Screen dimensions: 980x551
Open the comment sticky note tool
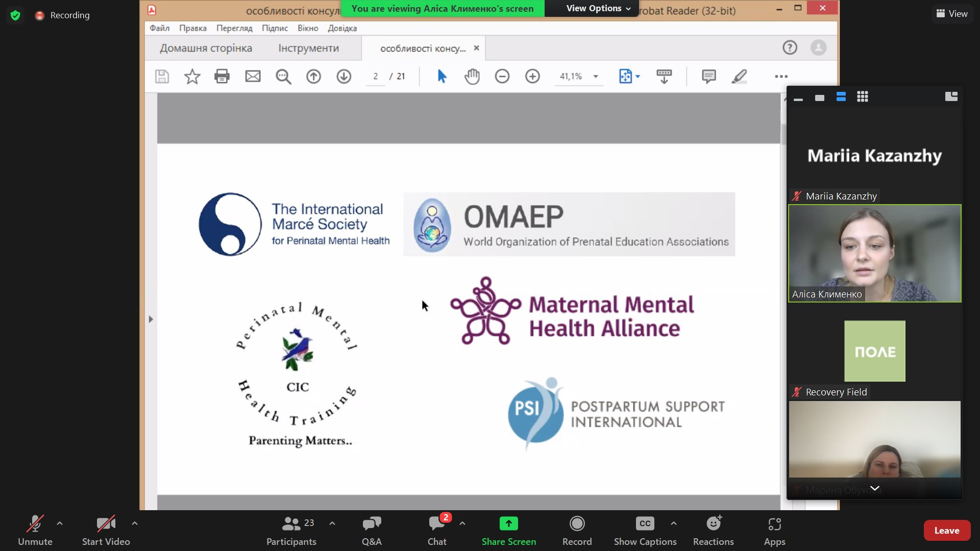pyautogui.click(x=708, y=77)
